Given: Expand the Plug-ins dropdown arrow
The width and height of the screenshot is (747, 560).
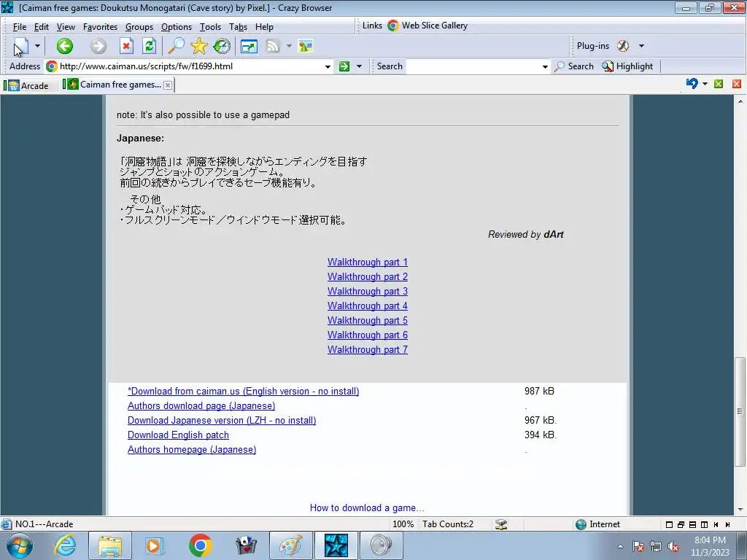Looking at the screenshot, I should (x=641, y=46).
